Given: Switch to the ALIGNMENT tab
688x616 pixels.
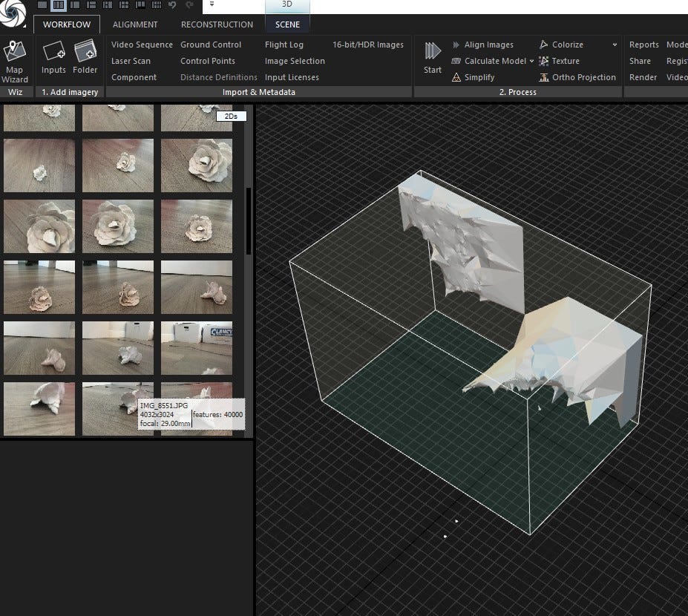Looking at the screenshot, I should [135, 24].
